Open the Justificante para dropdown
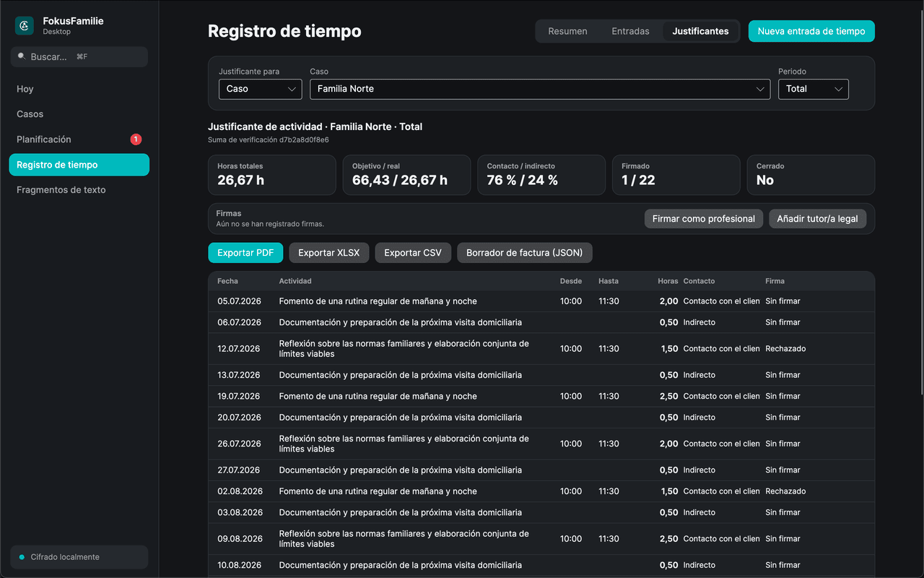Viewport: 924px width, 578px height. tap(261, 89)
